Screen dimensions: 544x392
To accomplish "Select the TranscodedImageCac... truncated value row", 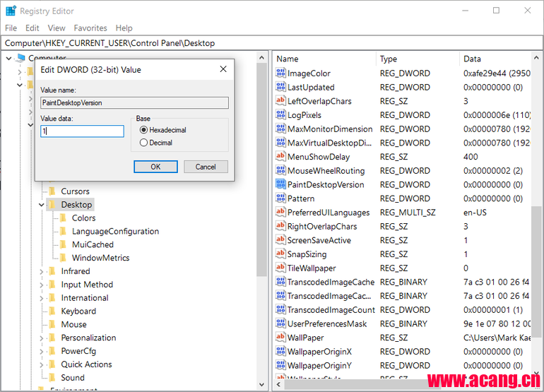I will (x=329, y=296).
